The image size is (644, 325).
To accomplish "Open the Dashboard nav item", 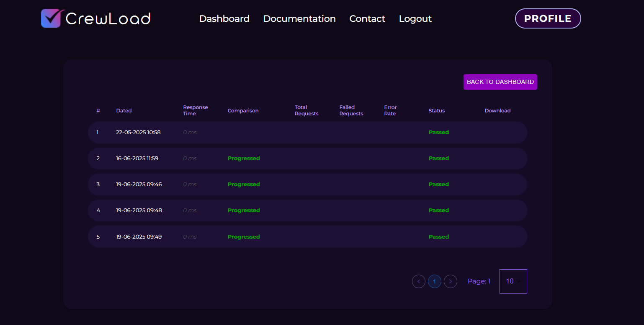I will 224,19.
